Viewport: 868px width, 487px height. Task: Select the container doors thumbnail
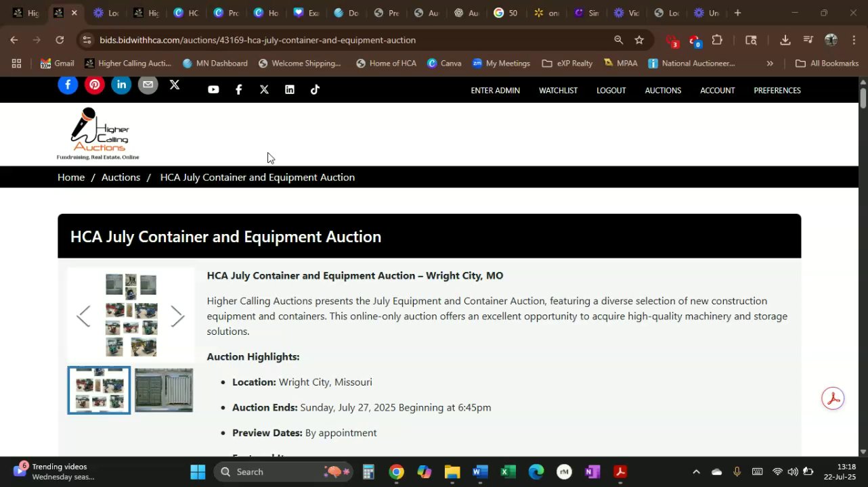pyautogui.click(x=164, y=390)
